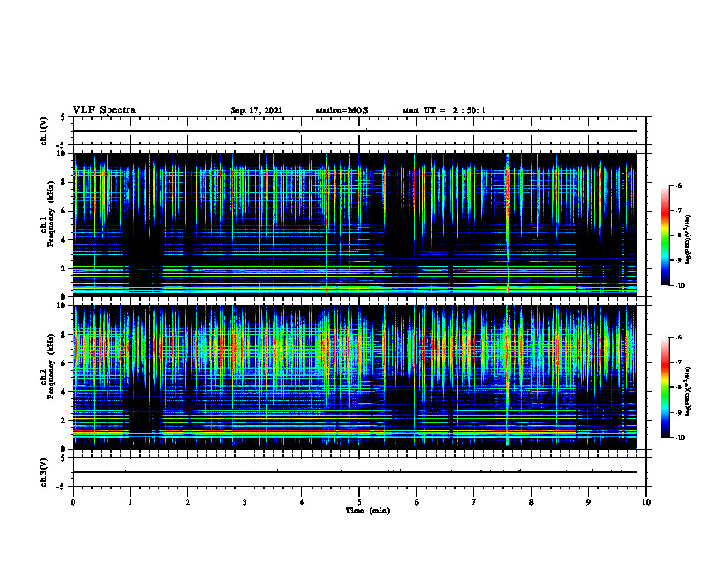The height and width of the screenshot is (563, 728).
Task: Click the "VLF Spectra" plot title
Action: [104, 110]
